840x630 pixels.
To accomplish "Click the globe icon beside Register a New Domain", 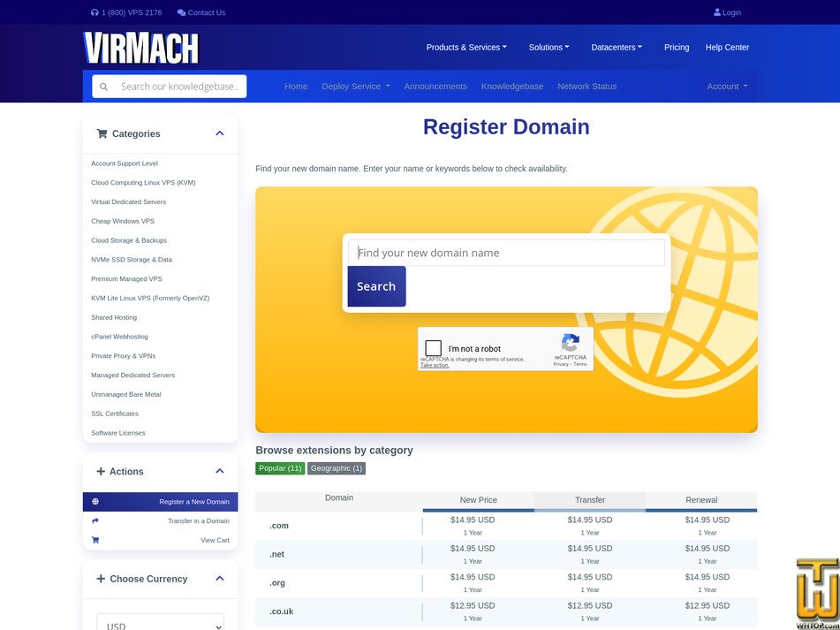I will click(95, 500).
